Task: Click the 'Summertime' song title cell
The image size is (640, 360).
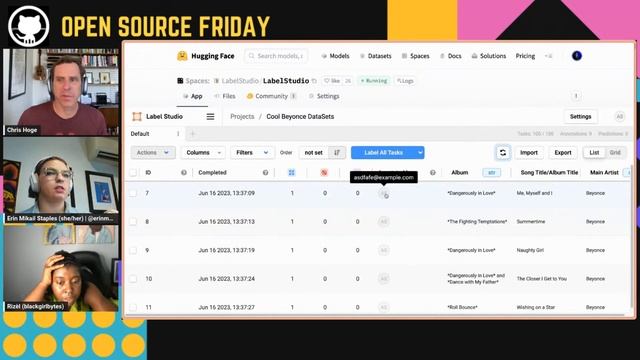Action: (x=531, y=222)
